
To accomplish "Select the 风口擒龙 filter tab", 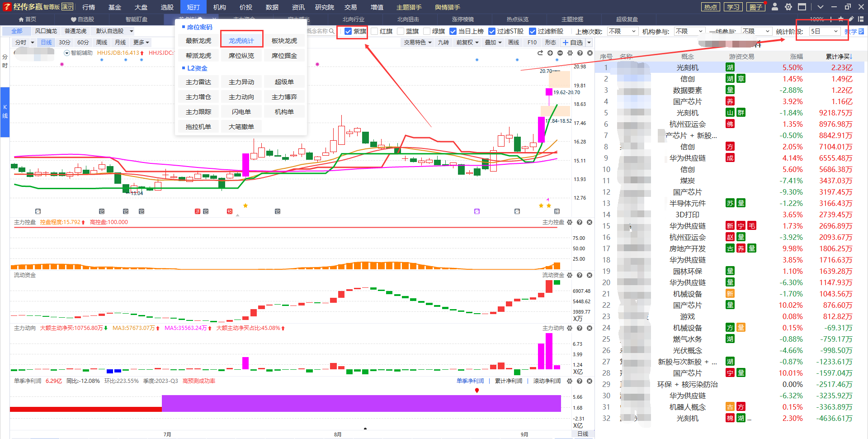I will (x=46, y=31).
